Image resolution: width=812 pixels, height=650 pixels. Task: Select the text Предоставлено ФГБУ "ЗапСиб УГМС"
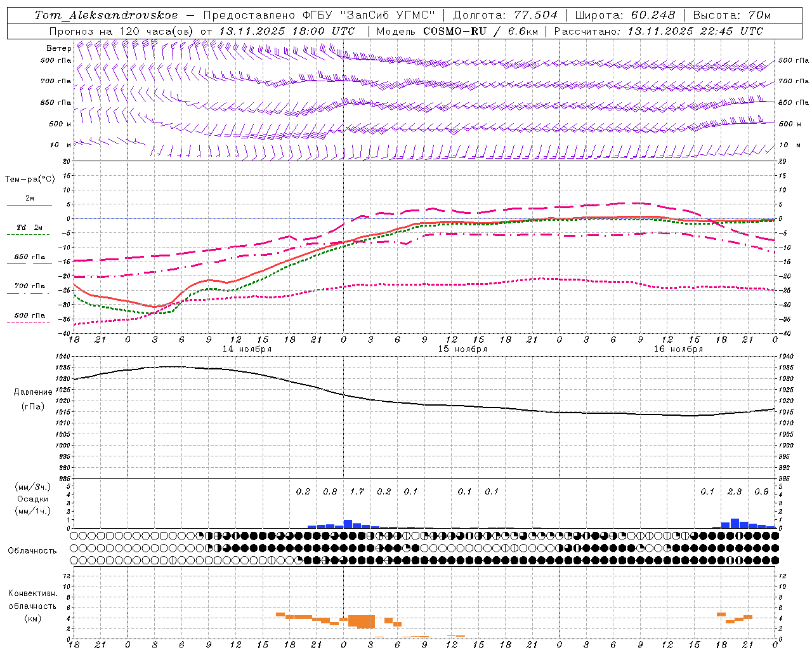pyautogui.click(x=319, y=15)
